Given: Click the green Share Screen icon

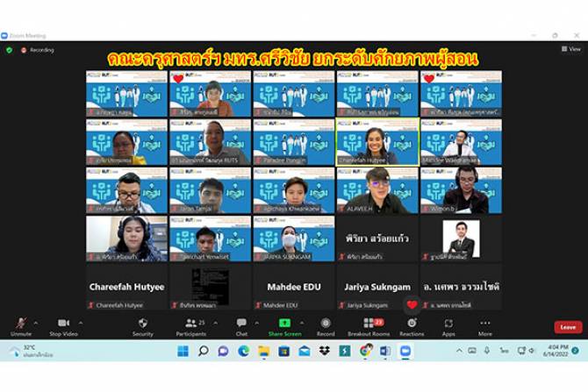Looking at the screenshot, I should (x=283, y=324).
